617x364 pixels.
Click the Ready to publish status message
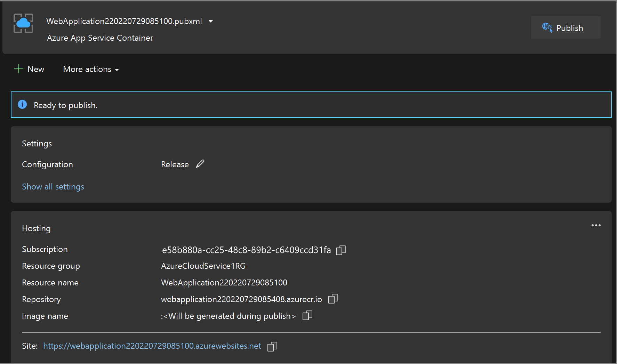66,105
